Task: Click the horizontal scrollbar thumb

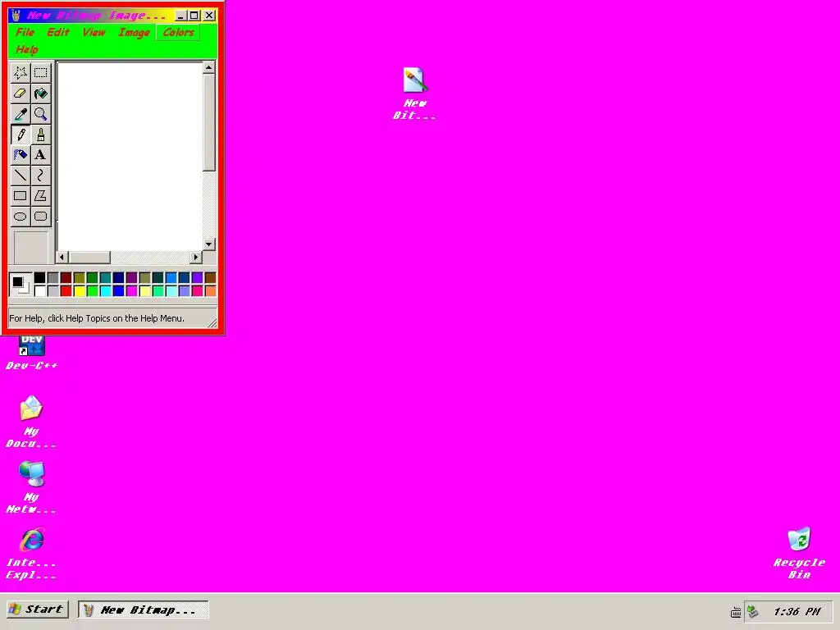Action: 89,257
